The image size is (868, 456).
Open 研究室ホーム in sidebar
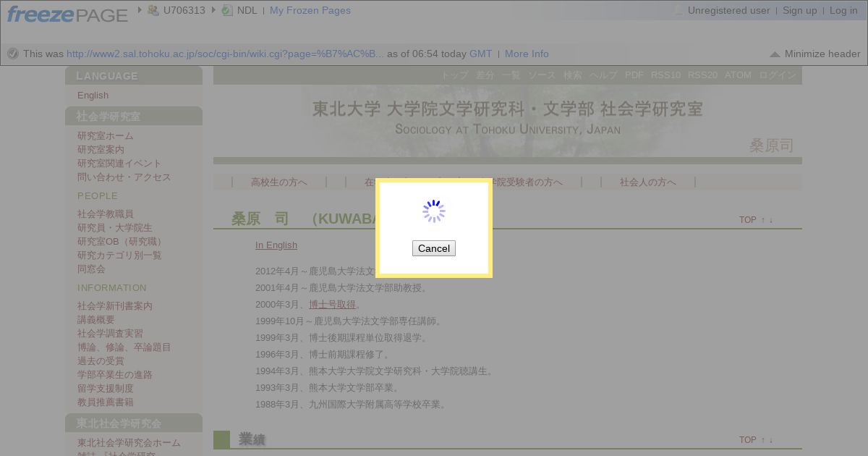point(106,135)
